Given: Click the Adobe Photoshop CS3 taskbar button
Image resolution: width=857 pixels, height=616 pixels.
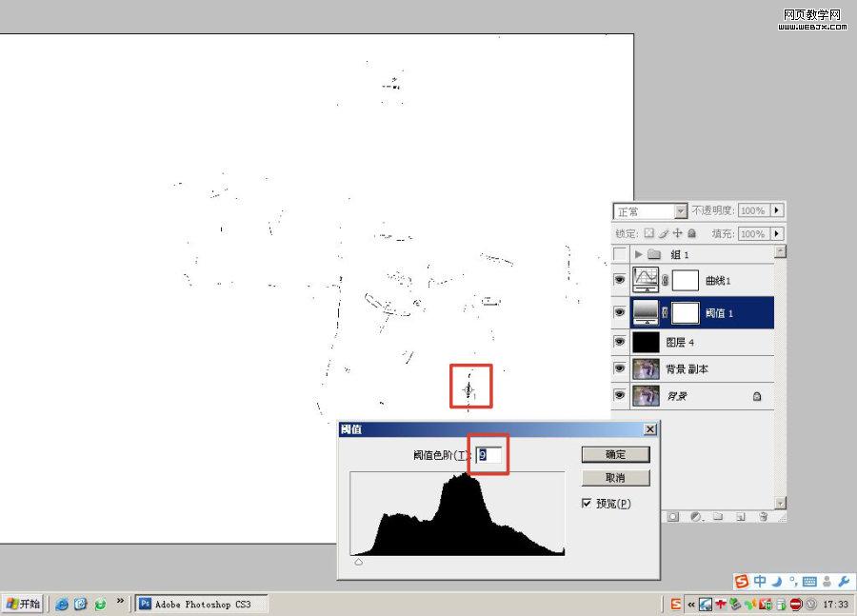Looking at the screenshot, I should 201,604.
